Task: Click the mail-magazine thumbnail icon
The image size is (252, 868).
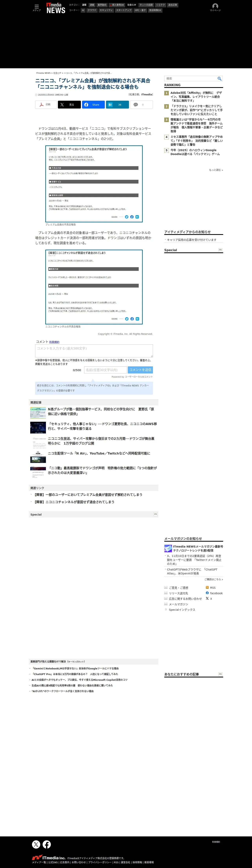Action: pos(168,548)
